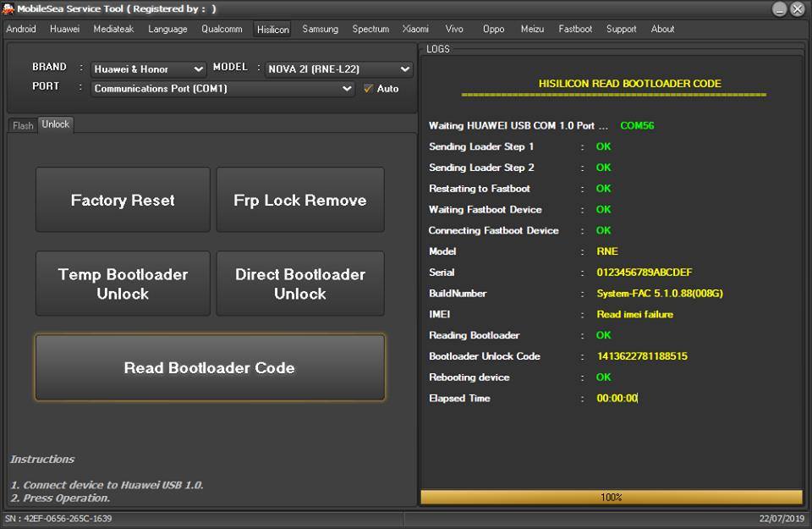
Task: Click the MobileSea app icon in title bar
Action: (x=8, y=8)
